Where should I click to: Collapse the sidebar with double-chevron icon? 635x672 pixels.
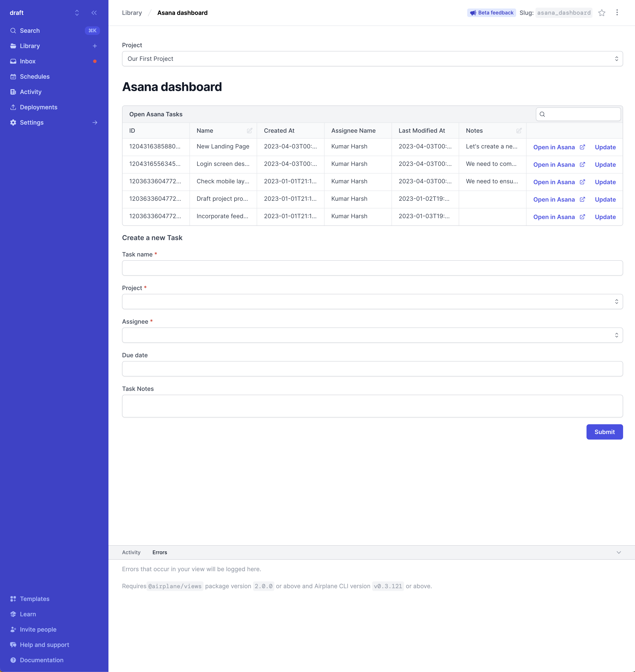point(94,13)
